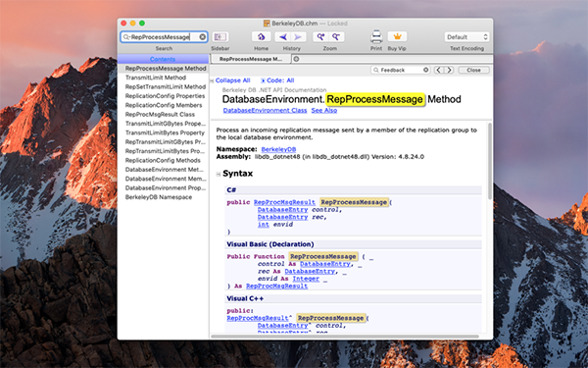Toggle the Sidebar button in toolbar
588x368 pixels.
click(220, 37)
